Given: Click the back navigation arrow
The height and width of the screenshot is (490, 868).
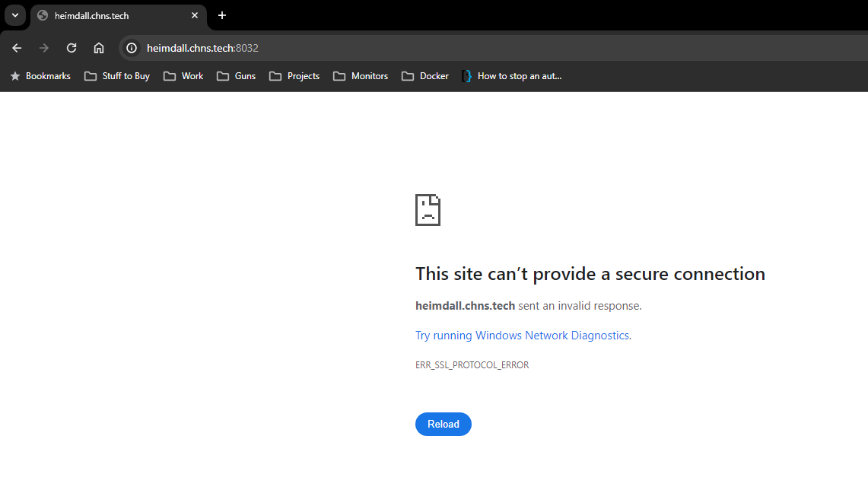Looking at the screenshot, I should (x=16, y=47).
